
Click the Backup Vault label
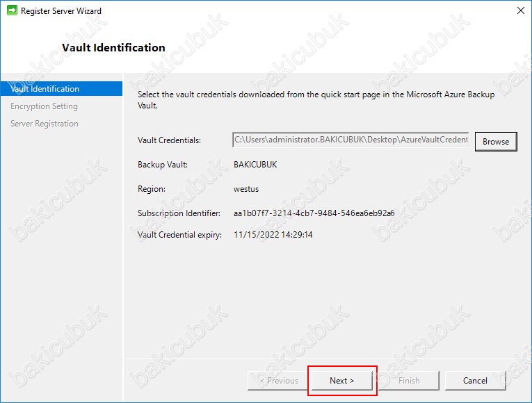pos(163,165)
